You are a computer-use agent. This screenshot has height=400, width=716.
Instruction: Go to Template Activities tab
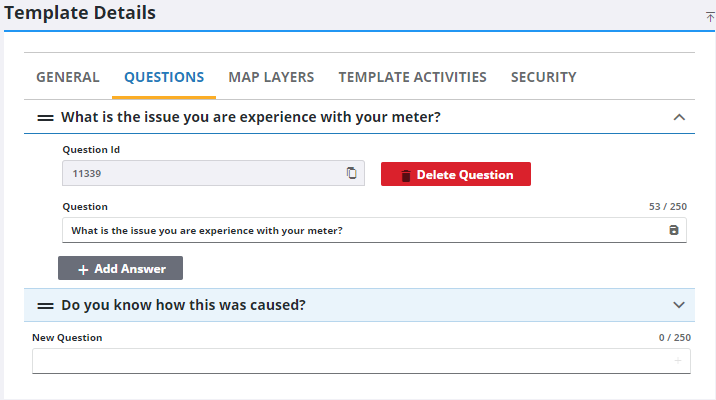pyautogui.click(x=412, y=77)
